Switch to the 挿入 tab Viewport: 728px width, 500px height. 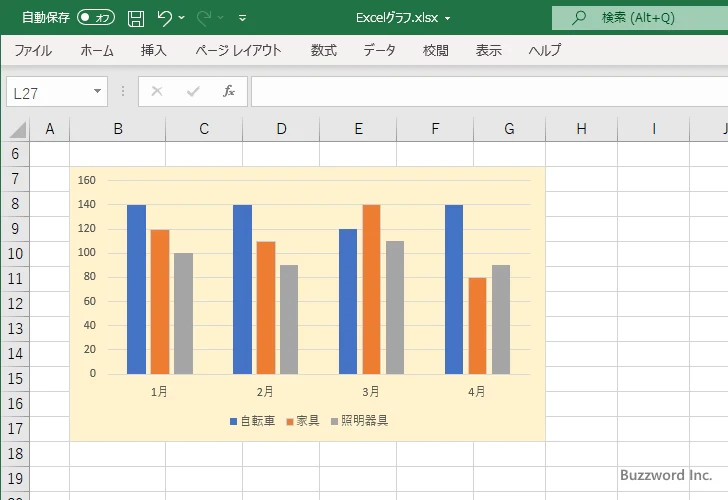click(154, 50)
